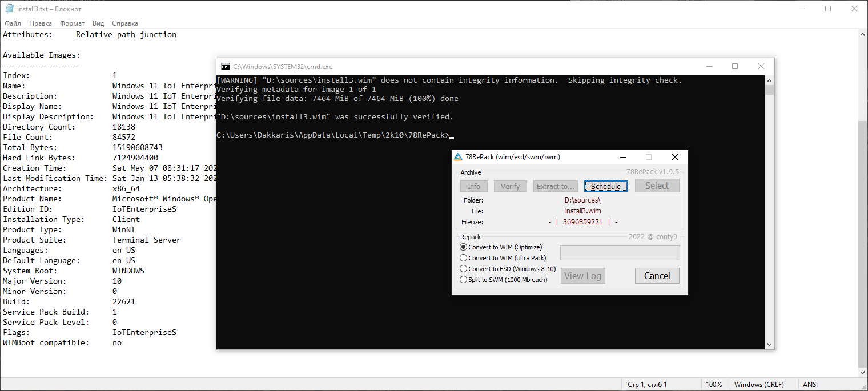Click the cmd window scroll up arrow

(x=770, y=80)
